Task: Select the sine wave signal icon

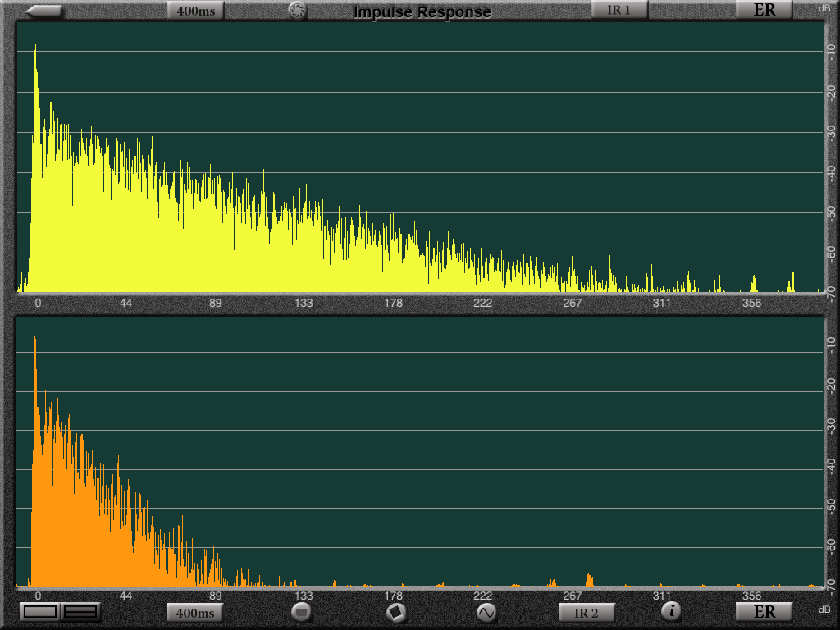Action: 486,612
